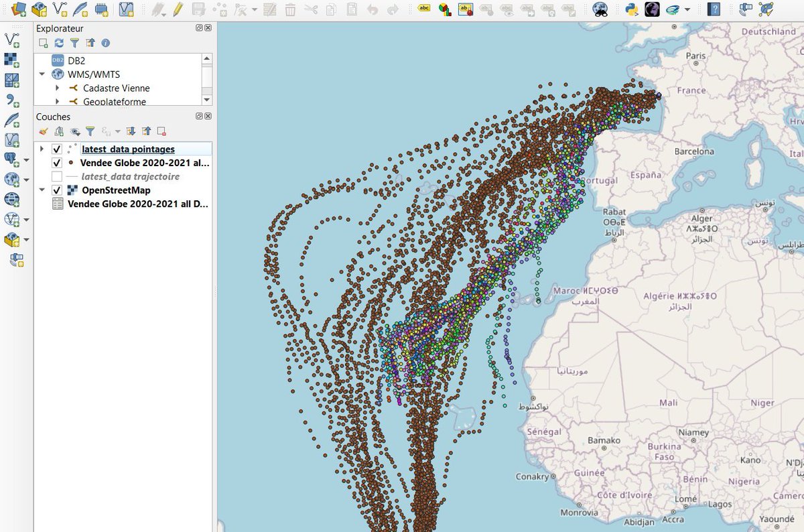
Task: Click Explorateur tree scrollbar up arrow
Action: [x=207, y=58]
